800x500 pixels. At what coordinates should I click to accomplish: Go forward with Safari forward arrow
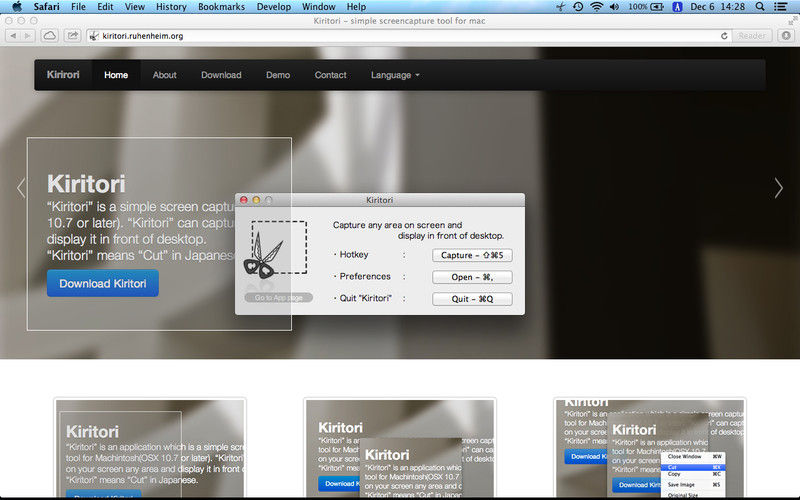[28, 36]
